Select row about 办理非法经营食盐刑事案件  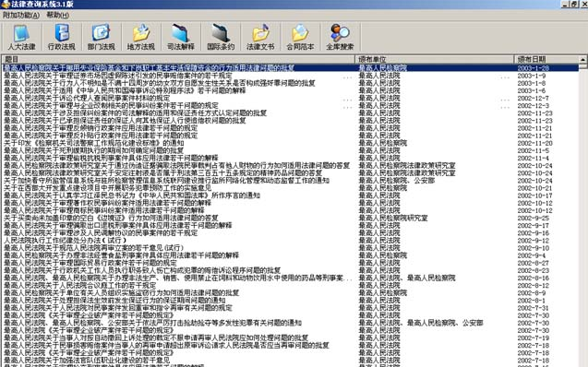pyautogui.click(x=291, y=255)
